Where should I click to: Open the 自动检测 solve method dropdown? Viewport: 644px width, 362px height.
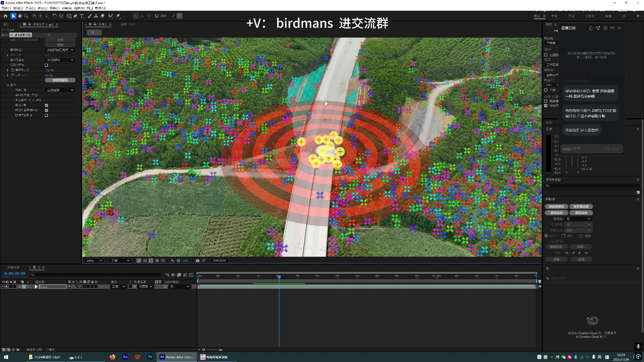point(60,90)
